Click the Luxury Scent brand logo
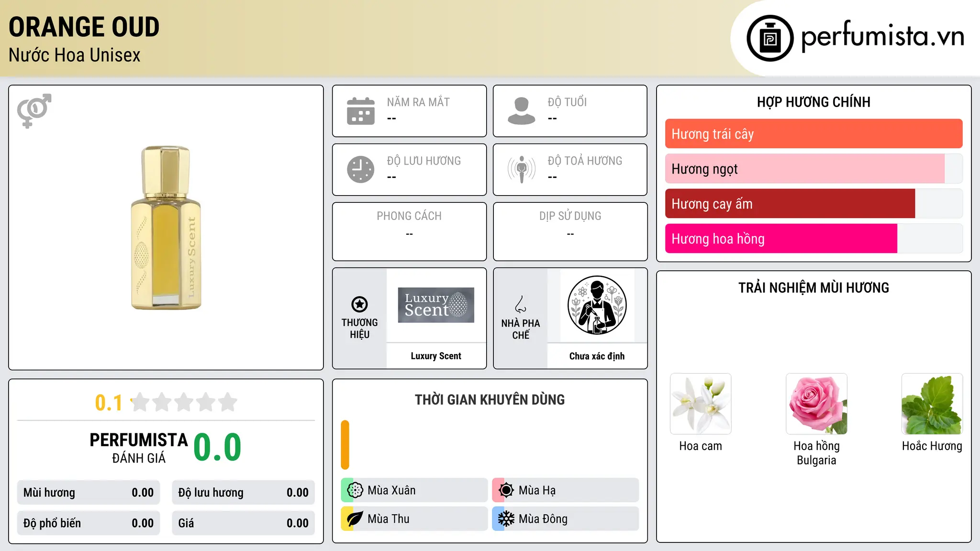Image resolution: width=980 pixels, height=551 pixels. tap(436, 305)
